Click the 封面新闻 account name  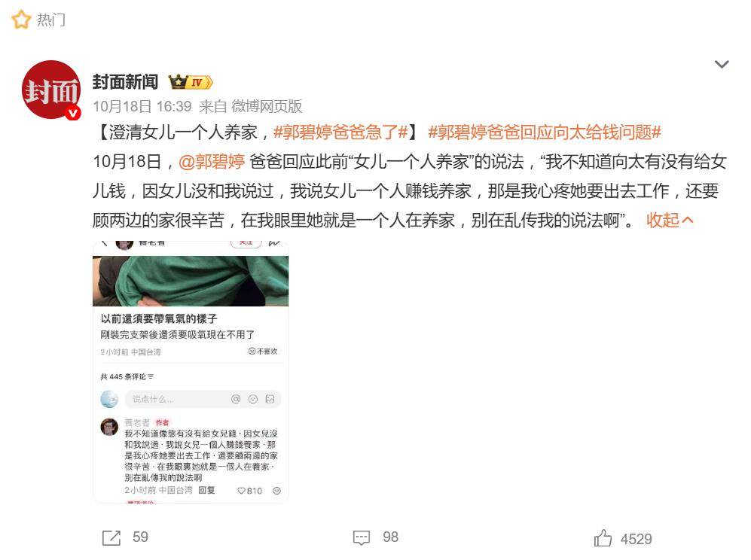pyautogui.click(x=126, y=82)
